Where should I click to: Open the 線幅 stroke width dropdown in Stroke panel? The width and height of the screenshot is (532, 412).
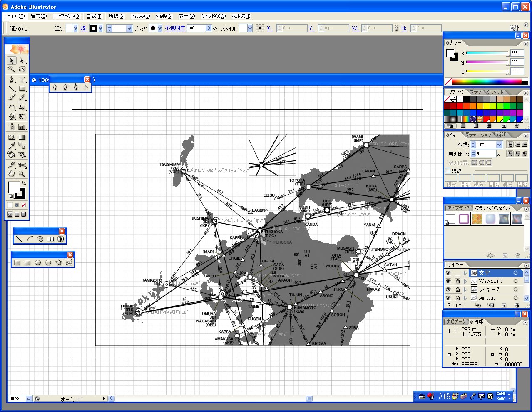pyautogui.click(x=499, y=145)
